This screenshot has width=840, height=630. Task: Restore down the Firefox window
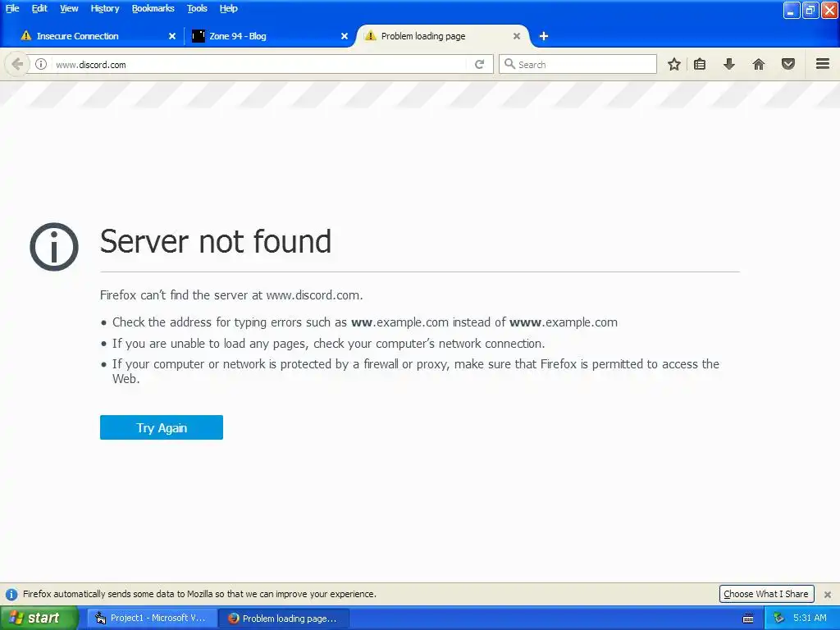810,10
